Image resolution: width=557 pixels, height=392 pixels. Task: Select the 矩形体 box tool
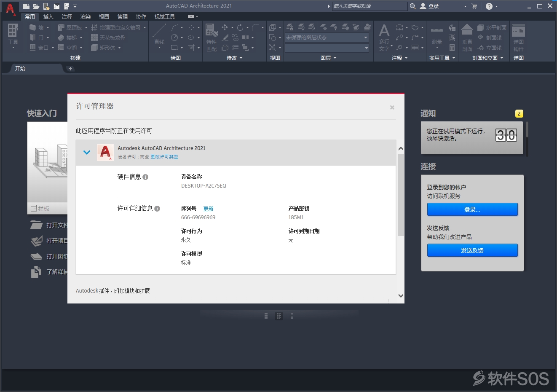pos(103,48)
